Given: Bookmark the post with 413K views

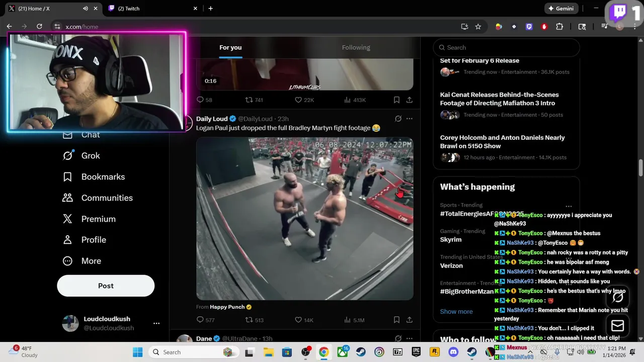Looking at the screenshot, I should 396,100.
